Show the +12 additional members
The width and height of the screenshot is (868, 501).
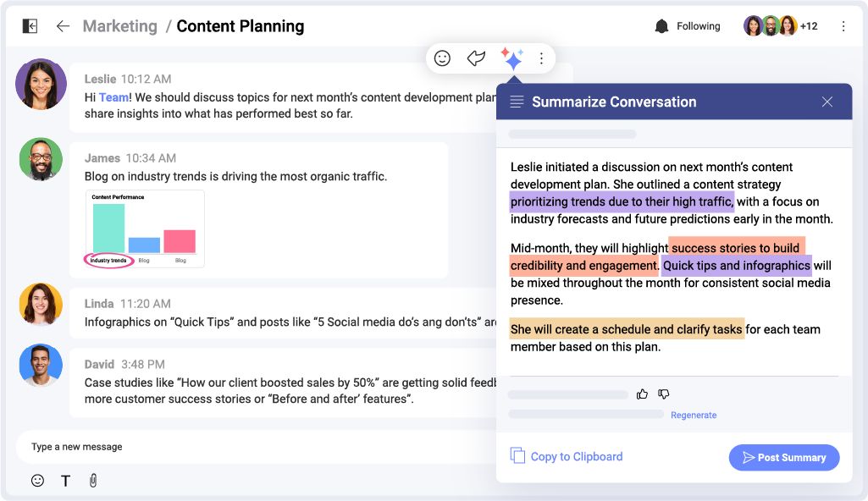click(x=809, y=26)
